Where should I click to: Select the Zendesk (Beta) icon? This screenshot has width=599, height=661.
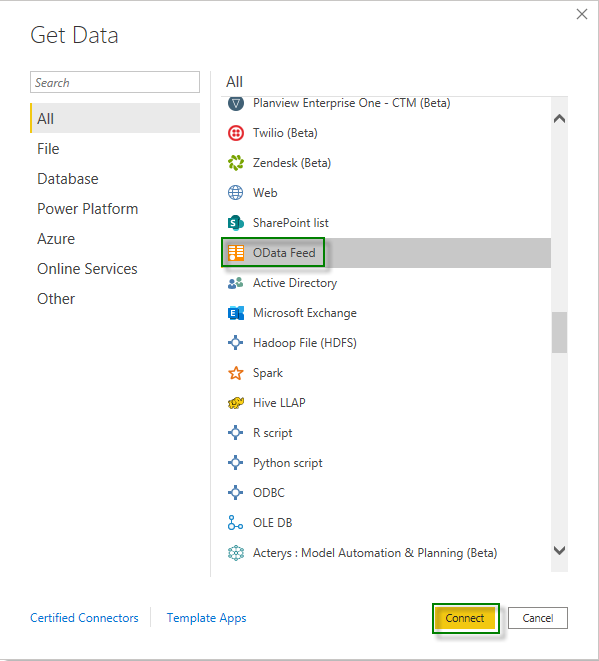click(x=236, y=163)
